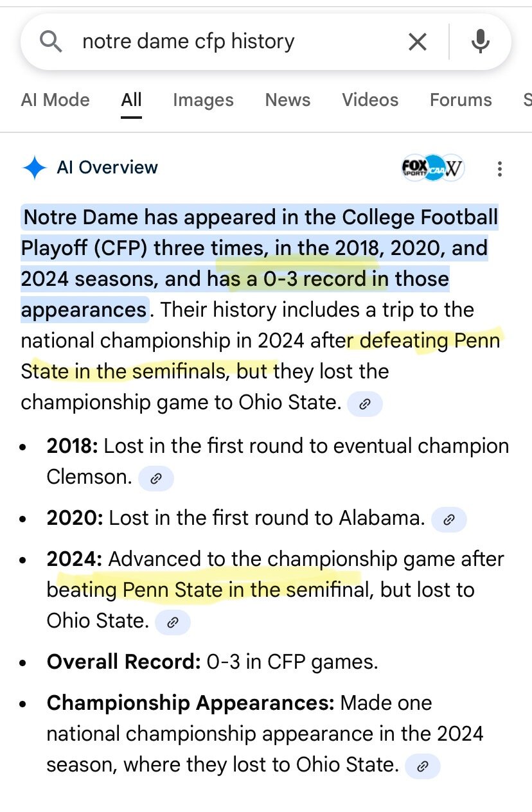532x812 pixels.
Task: Tap the AI Overview sparkle icon
Action: (34, 168)
